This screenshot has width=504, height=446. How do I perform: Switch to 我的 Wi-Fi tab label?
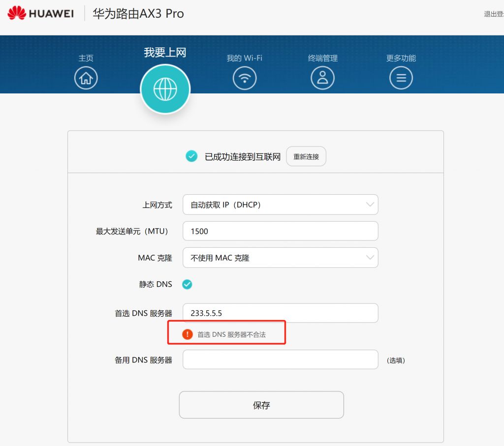click(245, 58)
